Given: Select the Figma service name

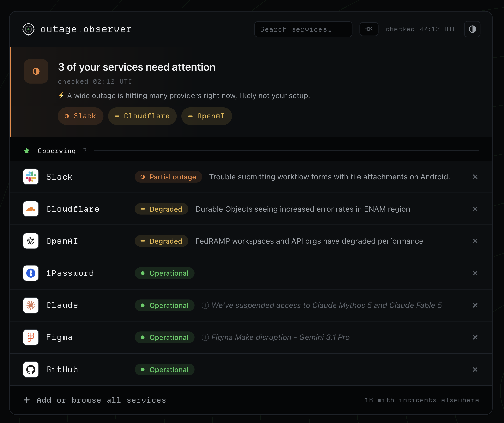Looking at the screenshot, I should pos(59,337).
